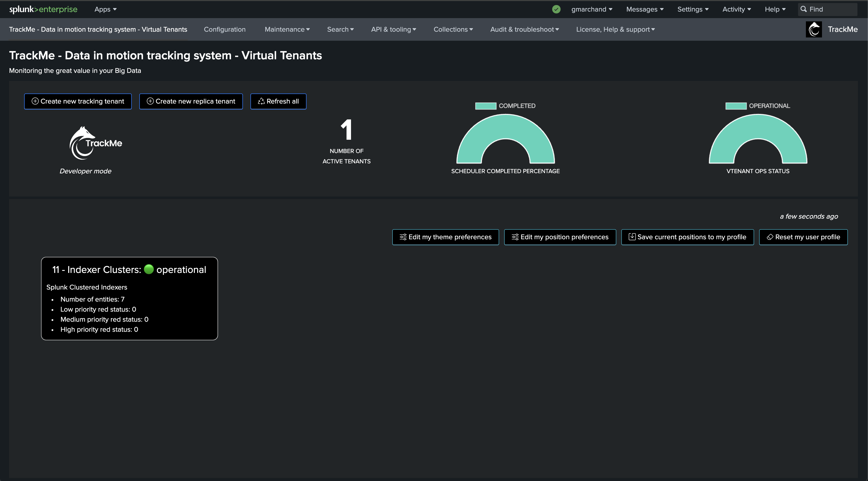This screenshot has width=868, height=481.
Task: Expand the Maintenance menu
Action: (x=287, y=29)
